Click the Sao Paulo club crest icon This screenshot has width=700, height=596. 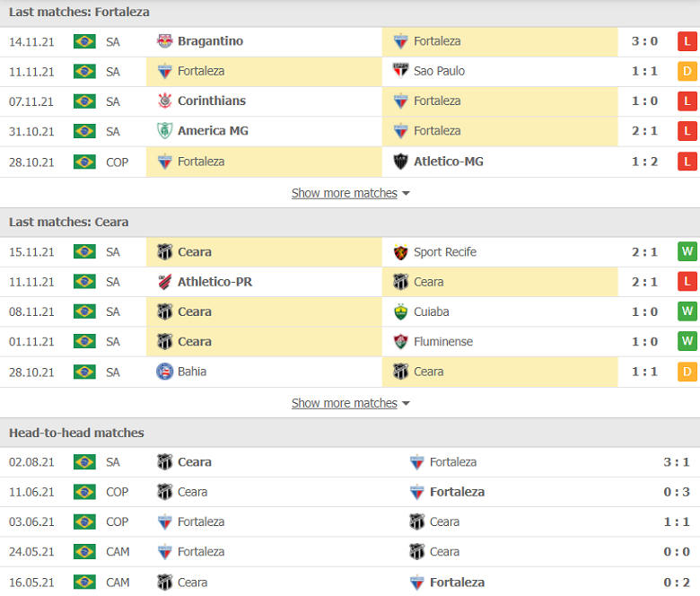400,71
